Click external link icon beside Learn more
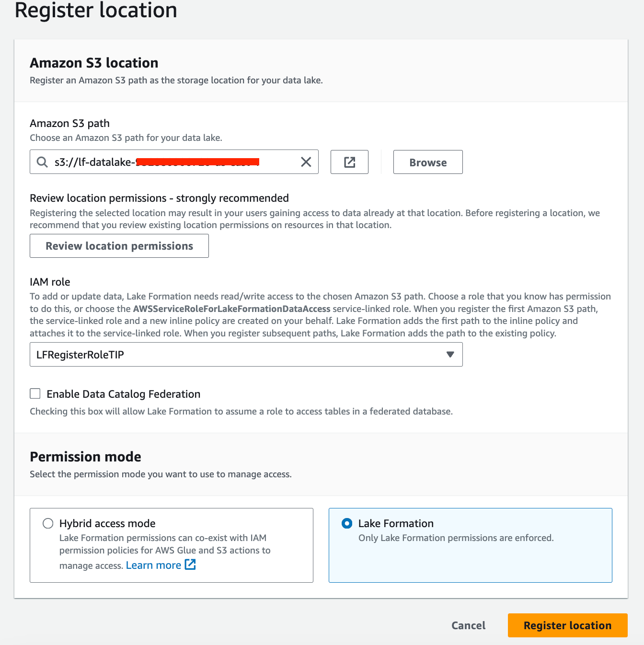 click(x=190, y=564)
